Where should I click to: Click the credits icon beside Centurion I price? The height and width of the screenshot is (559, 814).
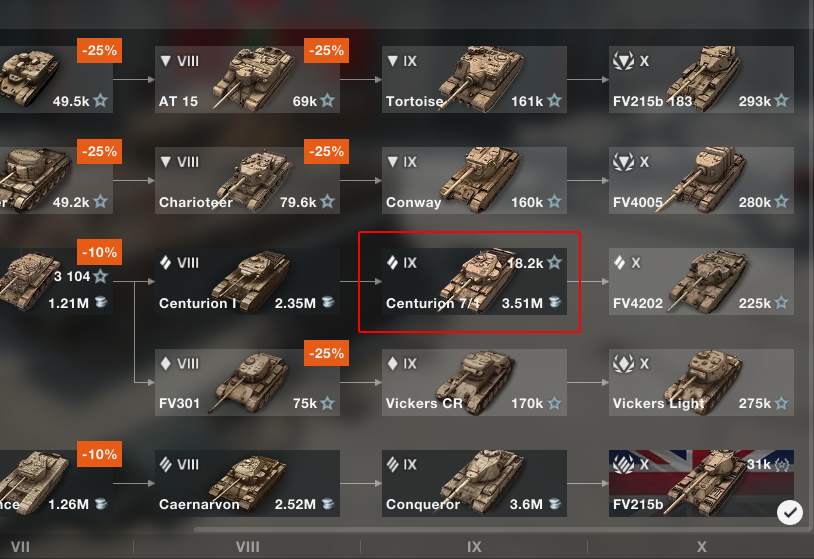point(327,303)
